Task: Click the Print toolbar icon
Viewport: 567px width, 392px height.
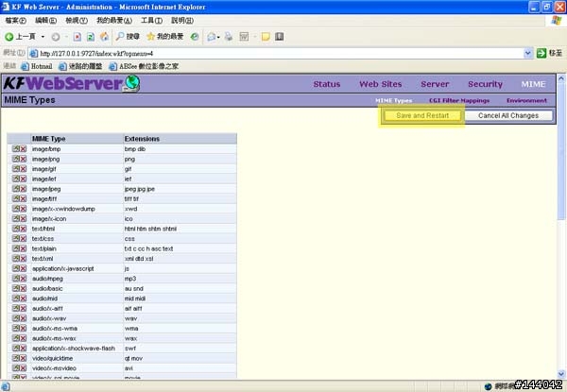Action: (229, 37)
